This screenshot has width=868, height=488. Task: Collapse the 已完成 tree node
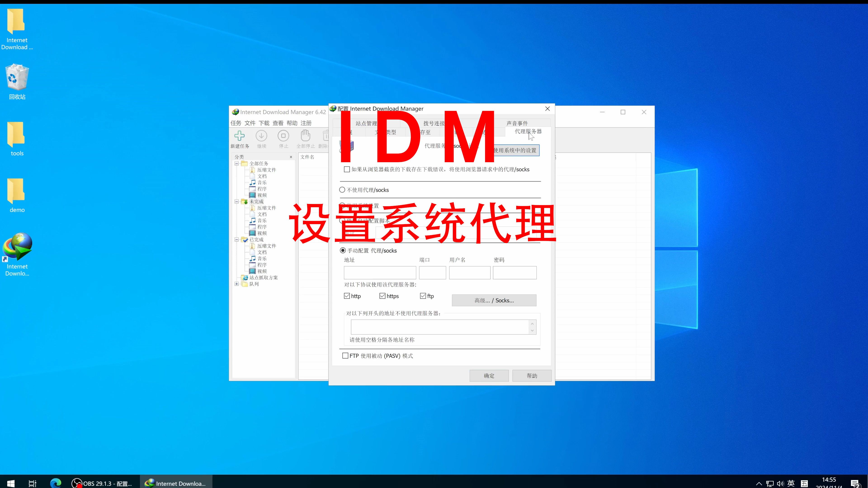[x=237, y=240]
